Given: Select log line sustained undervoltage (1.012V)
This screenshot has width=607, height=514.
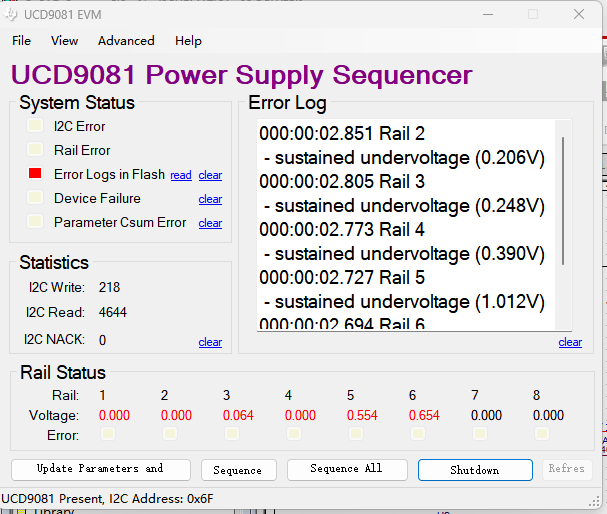Looking at the screenshot, I should (404, 302).
